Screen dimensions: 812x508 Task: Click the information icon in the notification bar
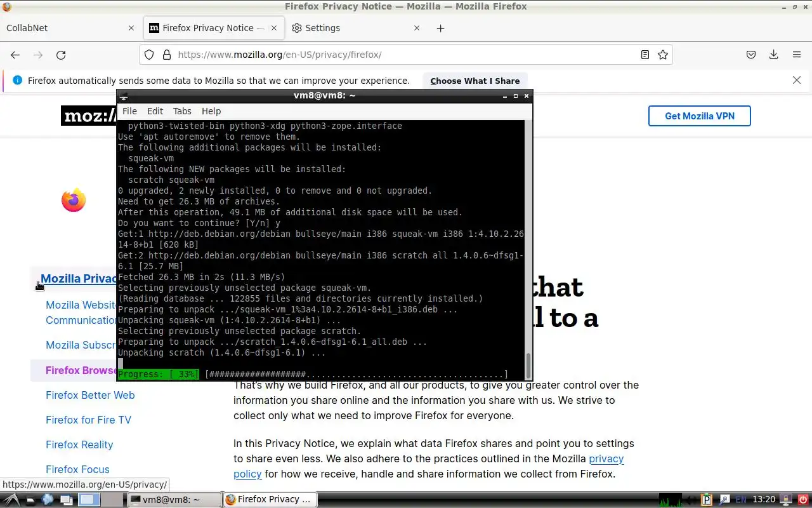pyautogui.click(x=17, y=80)
